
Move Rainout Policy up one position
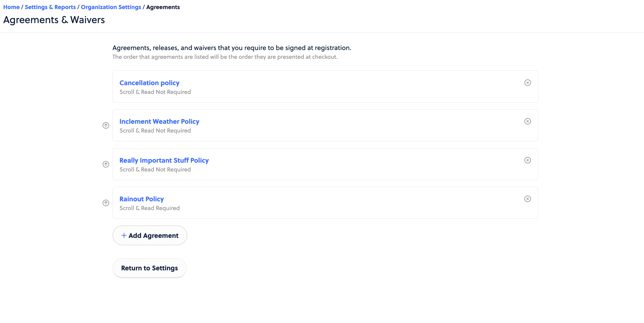106,203
